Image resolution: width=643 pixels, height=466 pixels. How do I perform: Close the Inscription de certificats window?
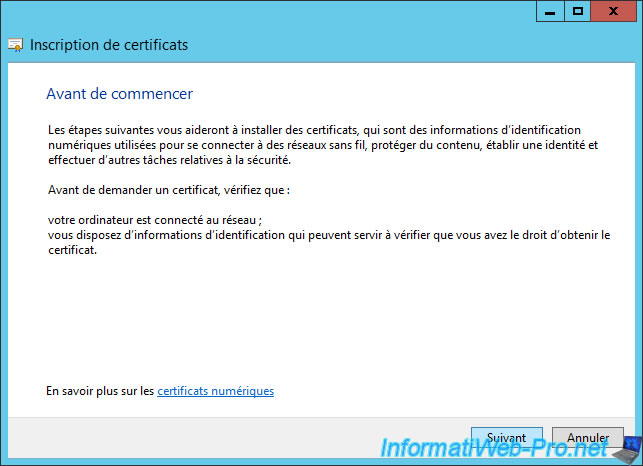613,11
